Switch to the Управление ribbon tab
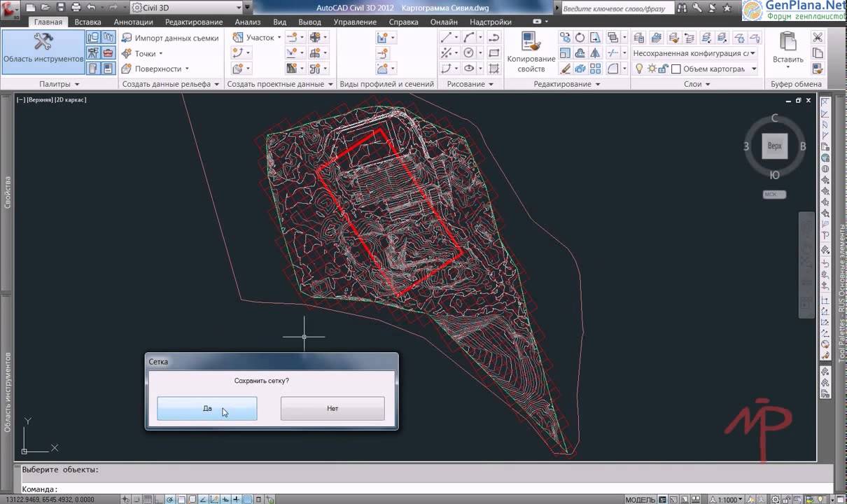Viewport: 847px width, 504px height. click(355, 22)
